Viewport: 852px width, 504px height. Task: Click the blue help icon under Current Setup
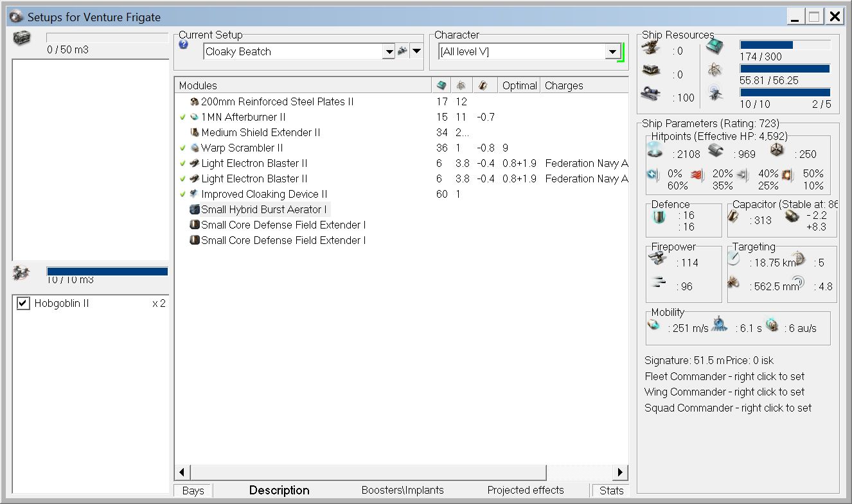pos(184,45)
